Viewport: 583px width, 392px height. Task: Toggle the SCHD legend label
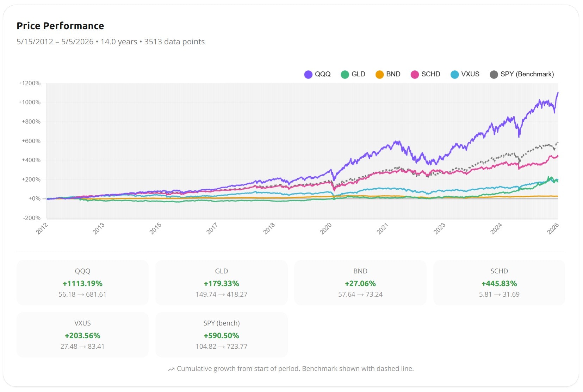coord(431,74)
